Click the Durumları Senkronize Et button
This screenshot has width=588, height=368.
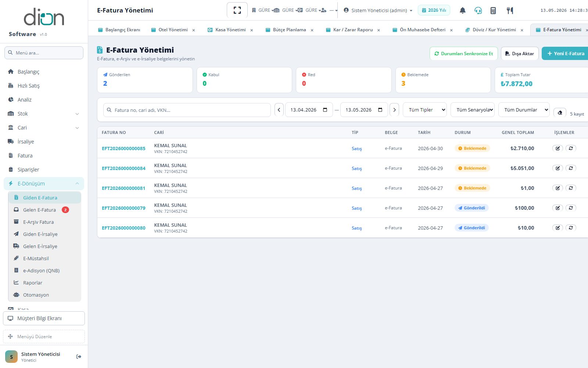point(464,53)
